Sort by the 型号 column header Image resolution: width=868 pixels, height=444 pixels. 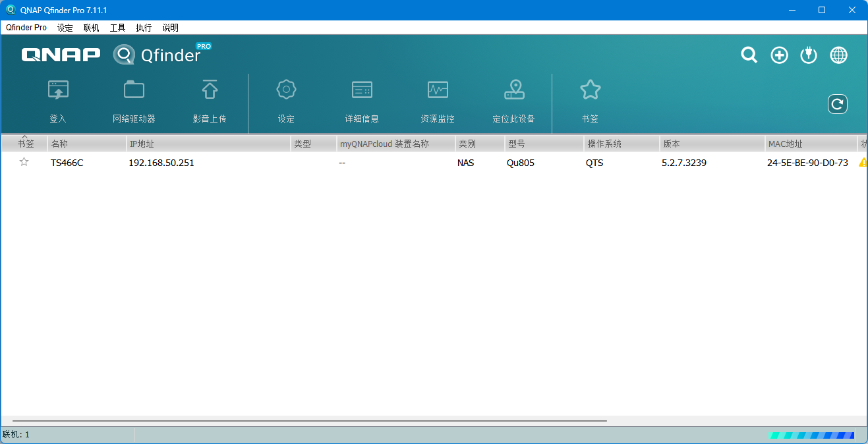point(544,144)
